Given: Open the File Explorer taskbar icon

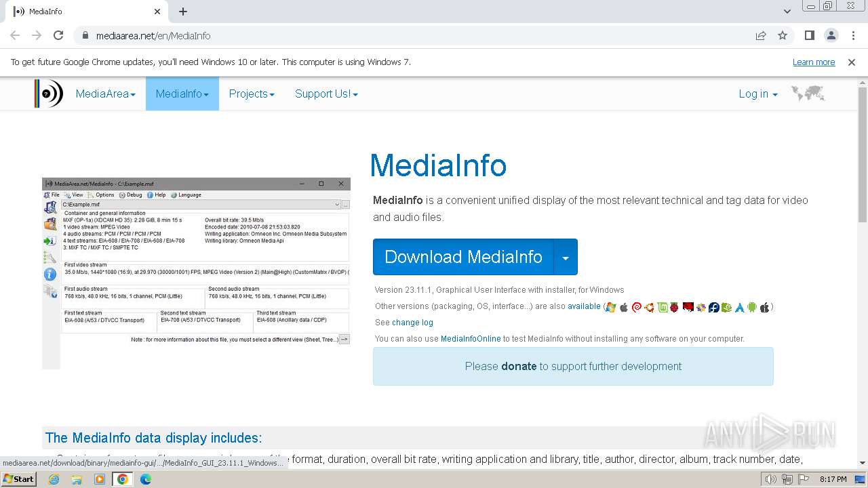Looking at the screenshot, I should coord(77,479).
